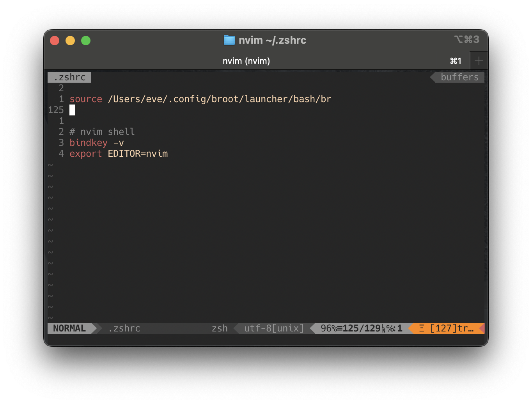
Task: Click the zsh filetype indicator in the statusline
Action: click(x=219, y=328)
